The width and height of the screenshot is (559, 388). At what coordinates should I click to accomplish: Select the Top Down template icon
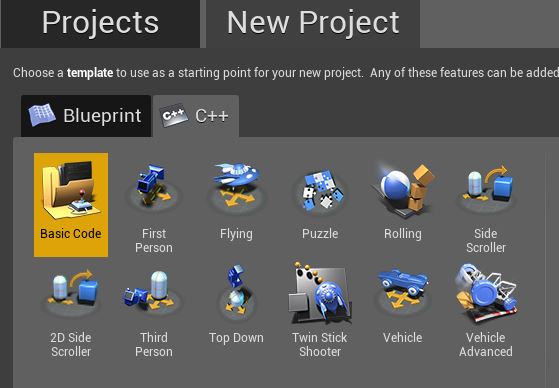click(x=236, y=291)
